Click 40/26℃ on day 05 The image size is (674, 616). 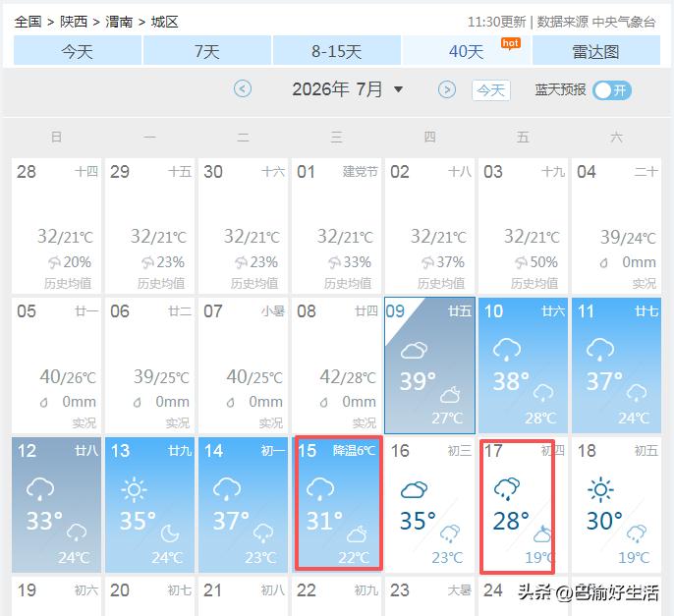68,377
